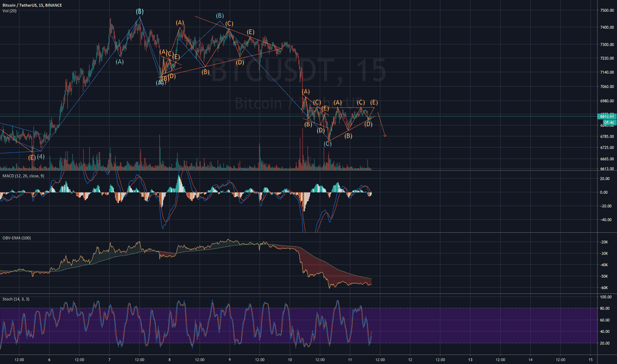Viewport: 617px width, 364px height.
Task: Click the 7400.00 price axis label
Action: [x=606, y=28]
